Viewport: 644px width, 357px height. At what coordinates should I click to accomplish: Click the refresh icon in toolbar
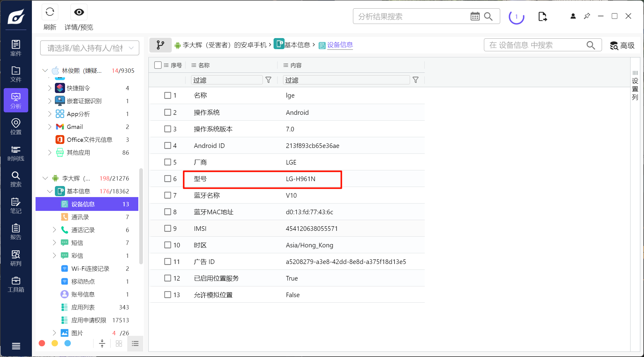(x=50, y=12)
